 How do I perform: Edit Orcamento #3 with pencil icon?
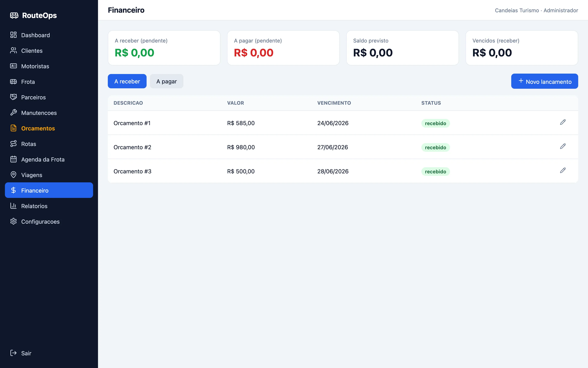click(563, 170)
